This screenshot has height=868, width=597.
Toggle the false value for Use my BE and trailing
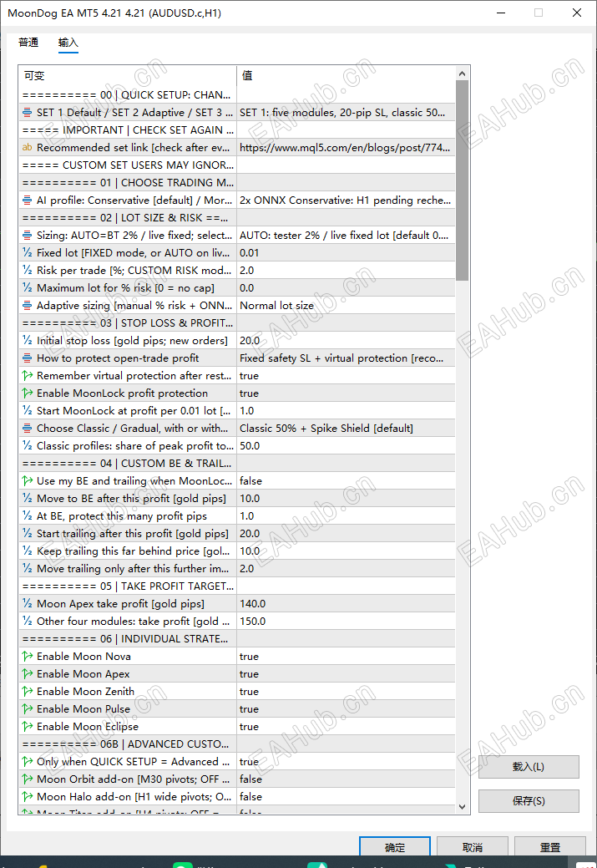[346, 480]
